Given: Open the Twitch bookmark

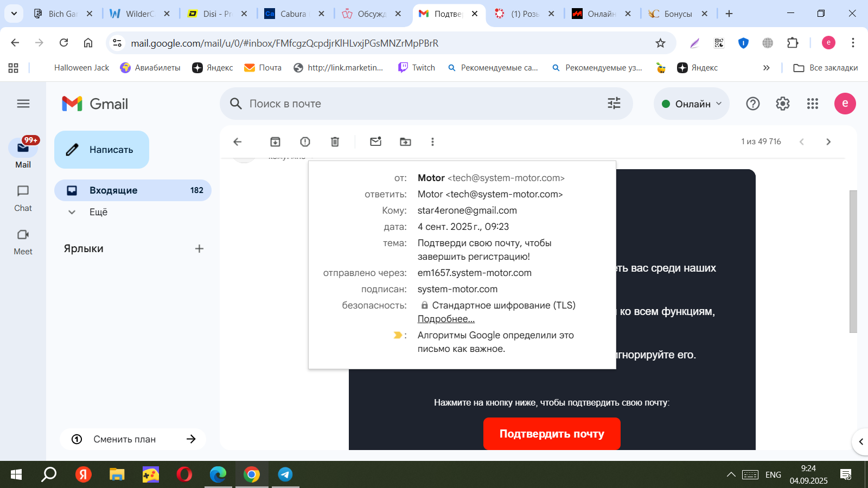Looking at the screenshot, I should click(x=417, y=68).
